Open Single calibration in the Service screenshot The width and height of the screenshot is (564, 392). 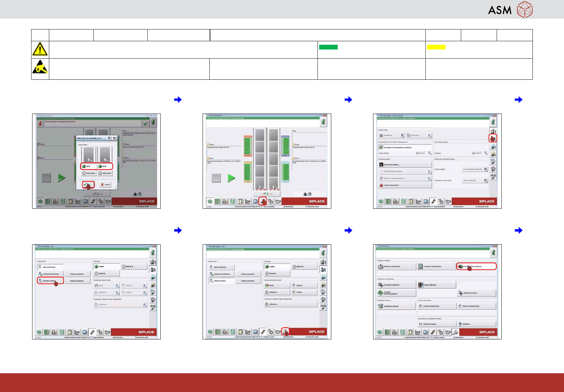click(437, 285)
